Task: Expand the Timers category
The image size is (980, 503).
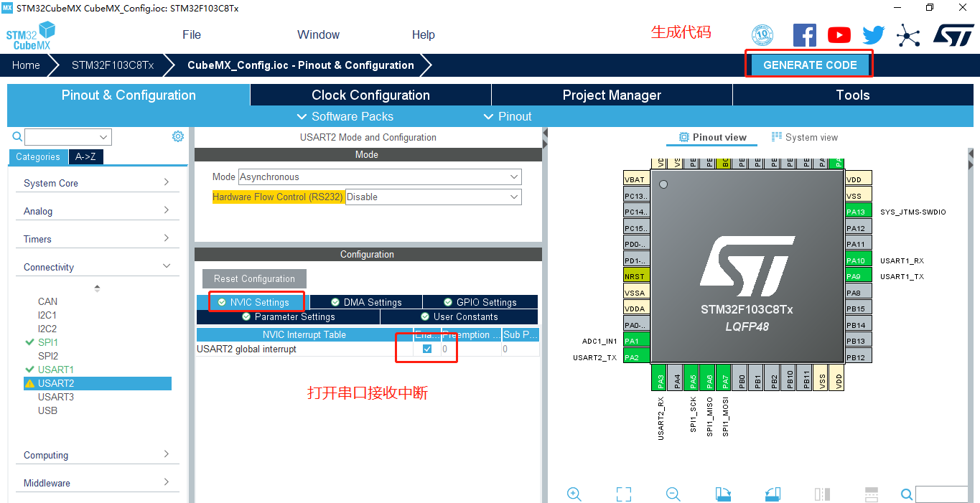Action: point(97,239)
